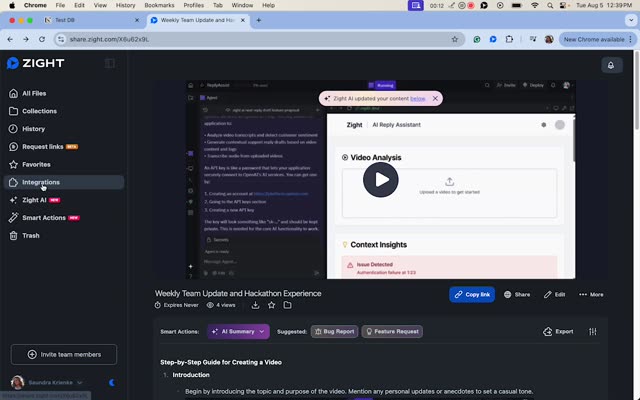View the 4 views count
The height and width of the screenshot is (400, 640).
[221, 305]
